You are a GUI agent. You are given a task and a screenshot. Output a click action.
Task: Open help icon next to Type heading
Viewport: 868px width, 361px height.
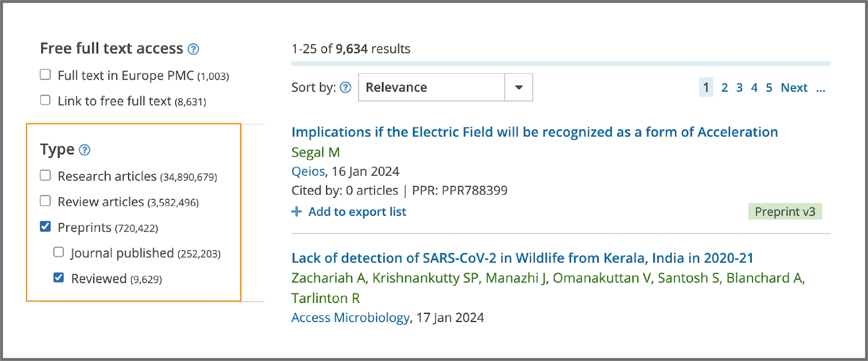(85, 150)
